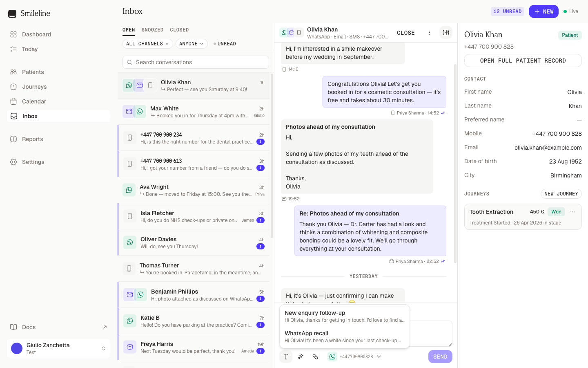
Task: Click the AI sparkle icon in composer
Action: (301, 357)
